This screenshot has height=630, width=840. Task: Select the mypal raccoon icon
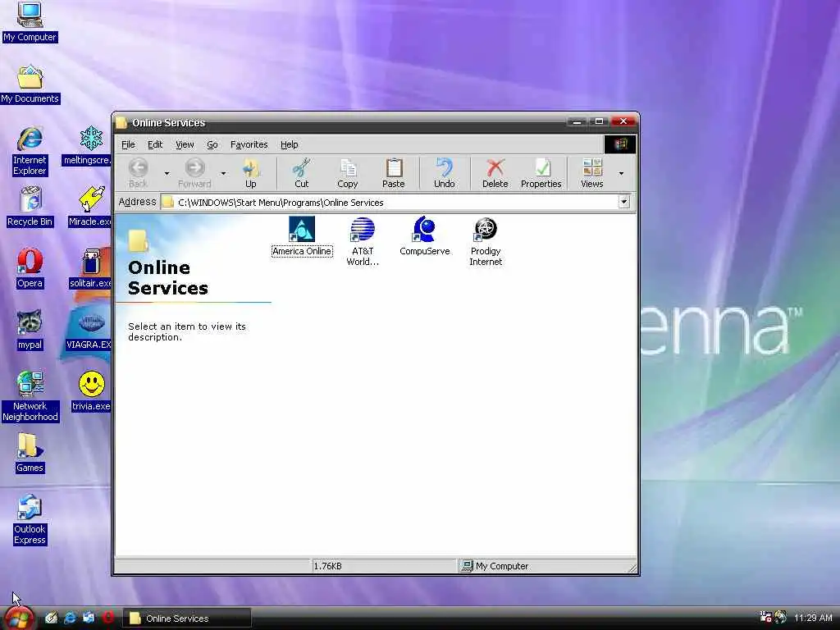30,330
